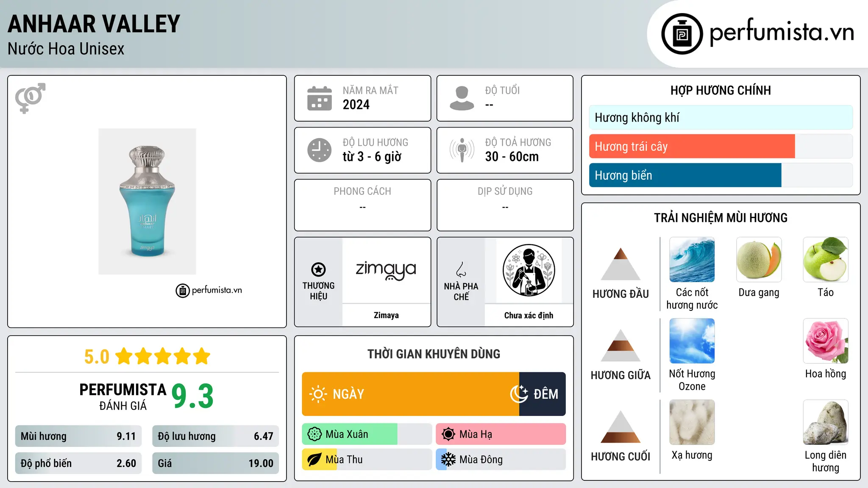The image size is (868, 488).
Task: Click the unisex gender symbol icon
Action: tap(30, 98)
